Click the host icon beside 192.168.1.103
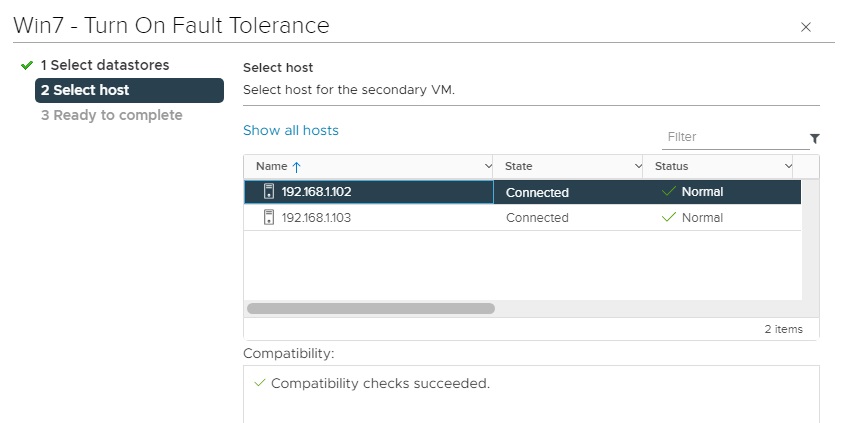 pos(268,218)
